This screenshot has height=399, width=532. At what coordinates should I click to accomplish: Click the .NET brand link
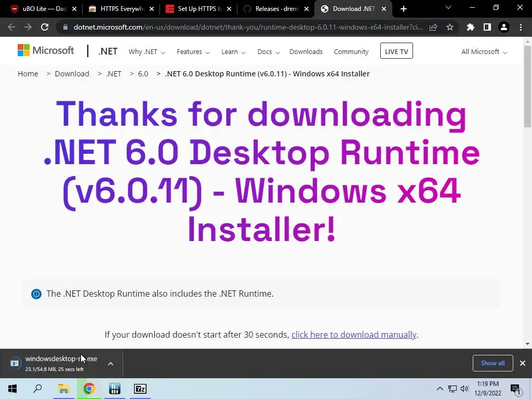(108, 51)
